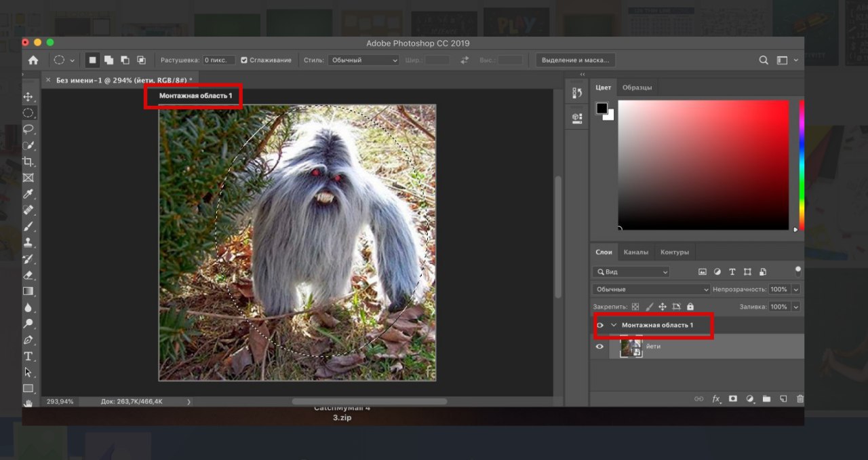
Task: Open tool preset picker arrow
Action: [x=72, y=60]
